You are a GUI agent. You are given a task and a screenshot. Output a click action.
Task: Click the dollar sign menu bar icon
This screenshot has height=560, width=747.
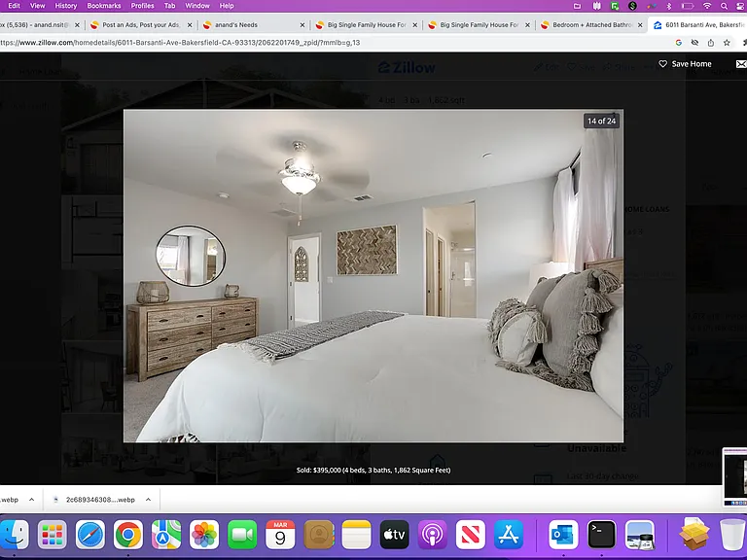632,6
